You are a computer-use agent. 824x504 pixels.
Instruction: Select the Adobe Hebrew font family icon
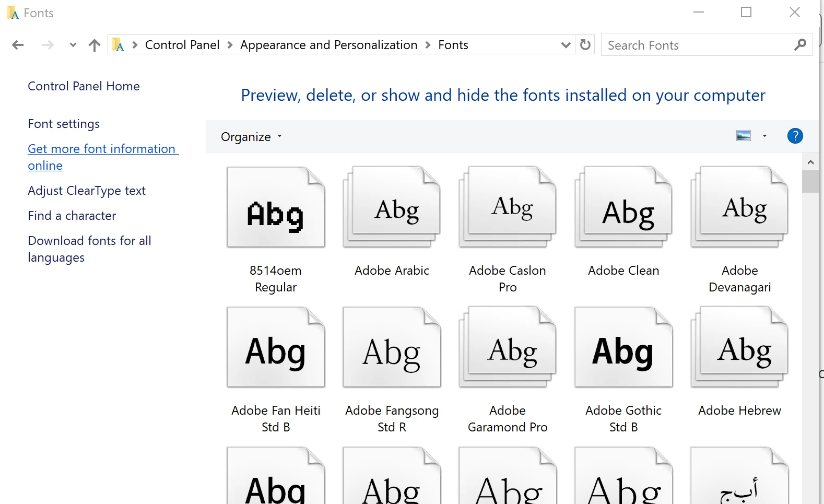coord(739,347)
